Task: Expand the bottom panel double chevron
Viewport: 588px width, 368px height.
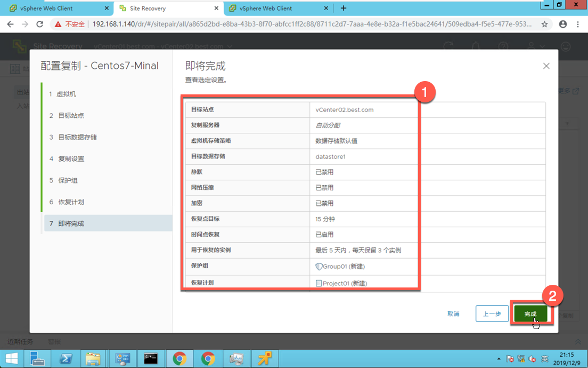Action: click(x=577, y=342)
